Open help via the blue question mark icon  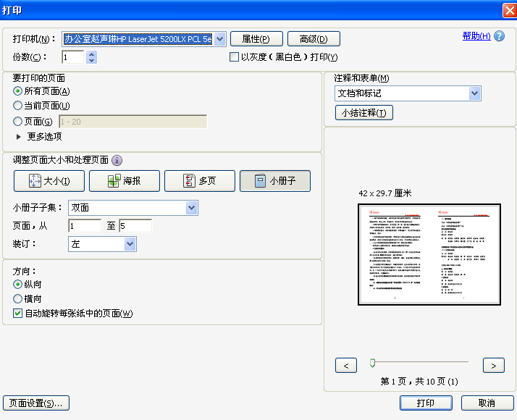coord(499,36)
